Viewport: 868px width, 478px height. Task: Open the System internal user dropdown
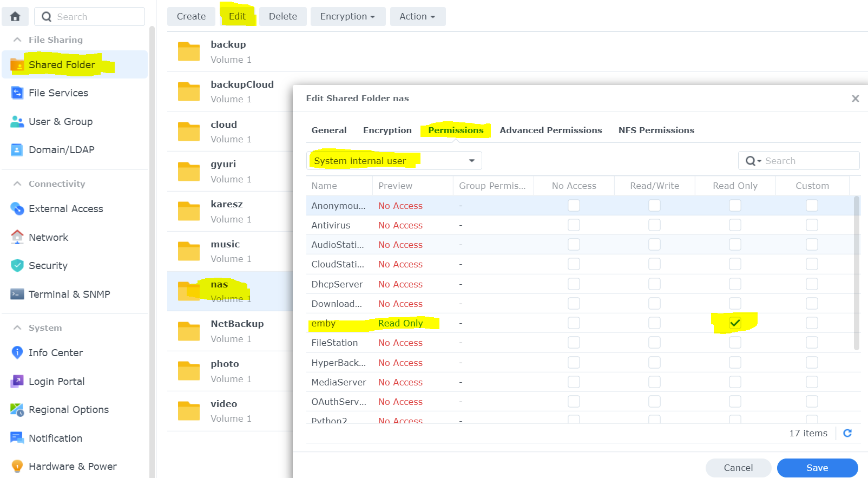click(x=394, y=161)
